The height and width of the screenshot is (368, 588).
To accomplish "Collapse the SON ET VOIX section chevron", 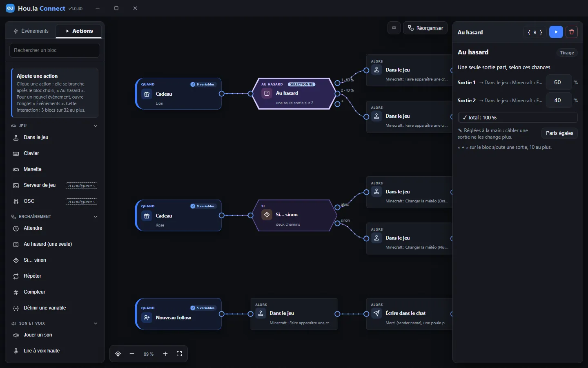I will tap(96, 323).
